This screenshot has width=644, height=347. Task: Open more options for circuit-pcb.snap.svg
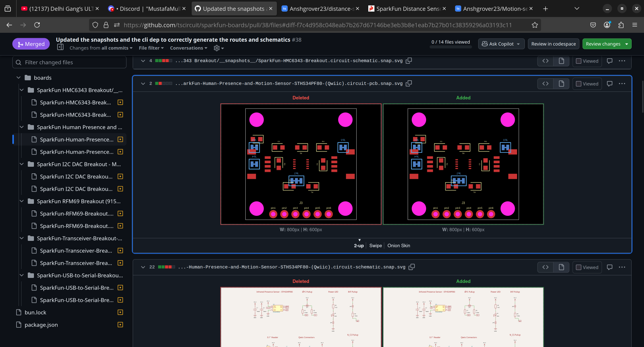click(x=622, y=83)
